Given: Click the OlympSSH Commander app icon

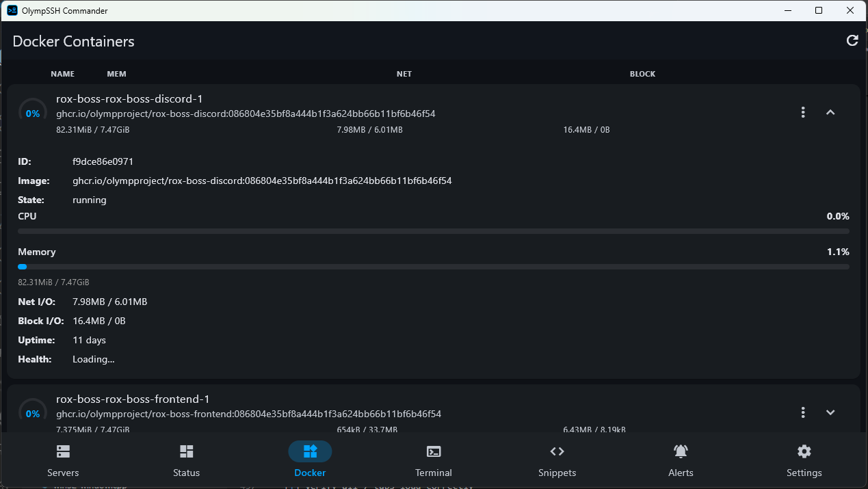Looking at the screenshot, I should pos(12,10).
